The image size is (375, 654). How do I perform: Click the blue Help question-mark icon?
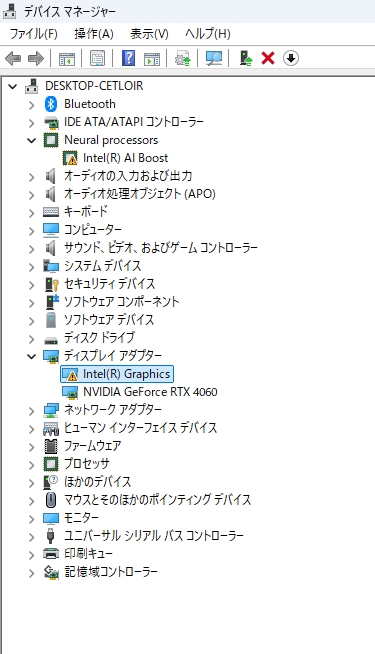[x=128, y=58]
